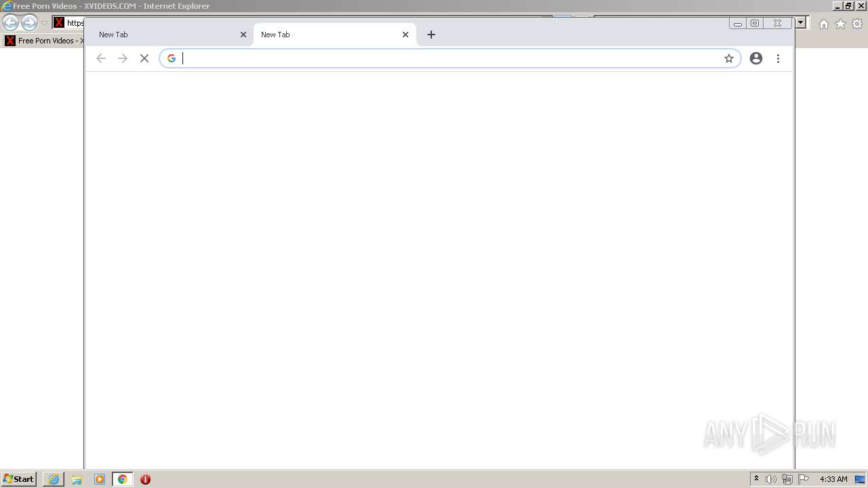Minimize the Internet Explorer window

837,6
